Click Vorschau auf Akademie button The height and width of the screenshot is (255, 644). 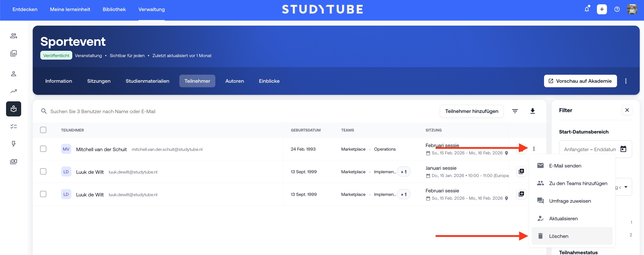coord(580,81)
